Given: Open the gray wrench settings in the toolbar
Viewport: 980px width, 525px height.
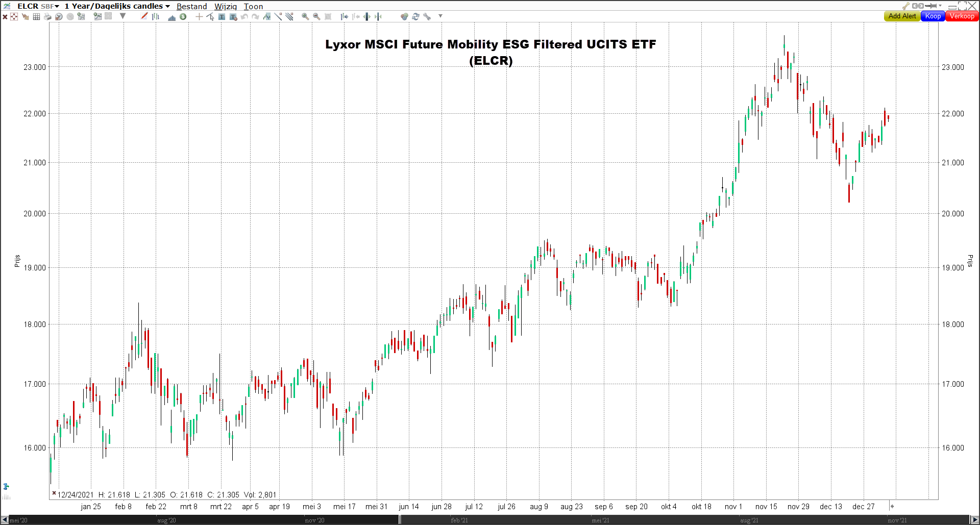Looking at the screenshot, I should [427, 17].
